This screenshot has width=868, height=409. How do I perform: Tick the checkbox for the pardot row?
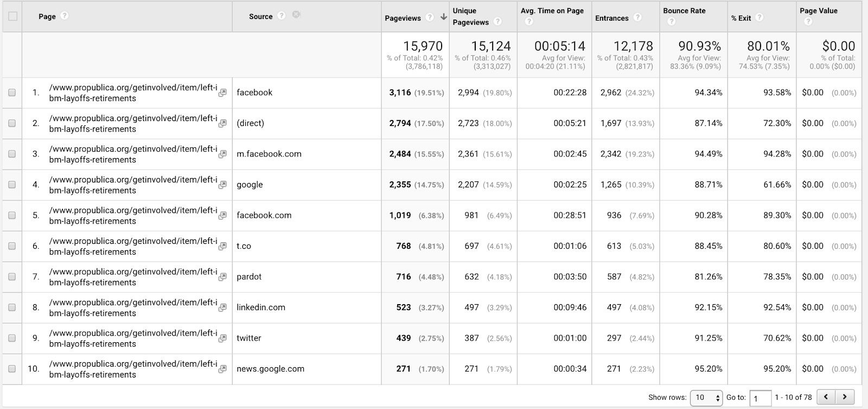pyautogui.click(x=12, y=277)
